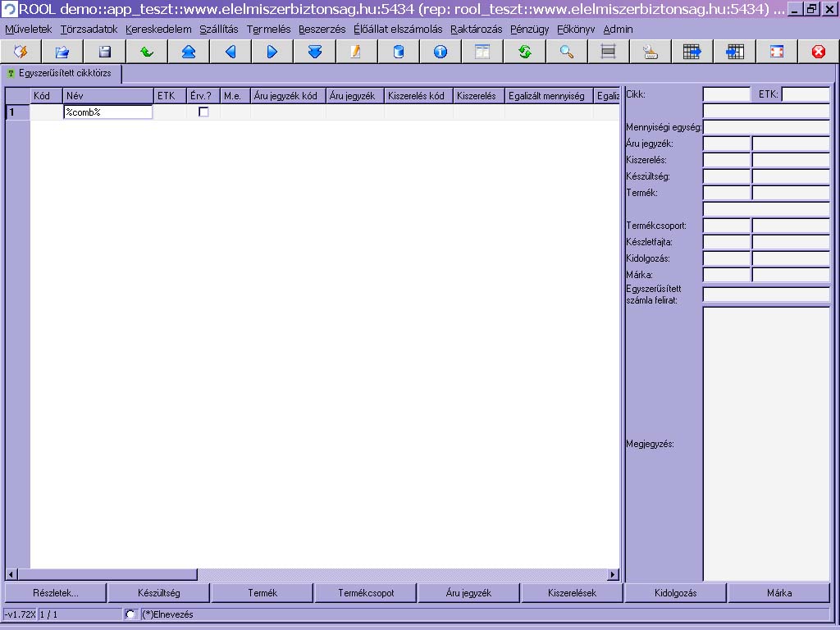Toggle the Érv.? checkbox in row 1
Viewport: 840px width, 630px height.
[203, 112]
